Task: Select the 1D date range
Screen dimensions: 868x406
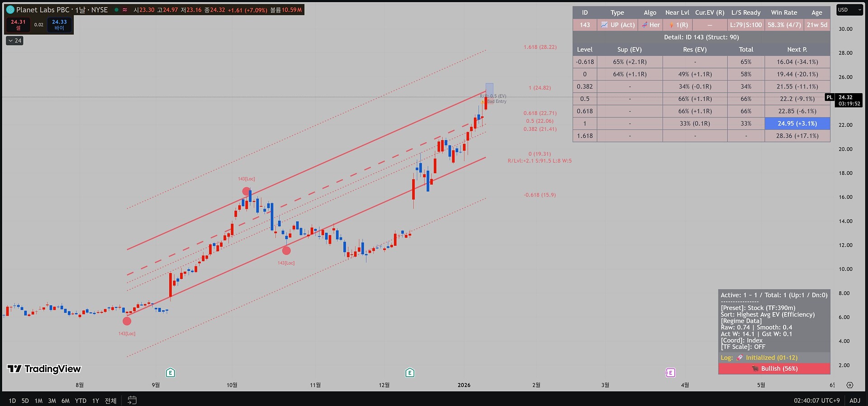Action: (x=12, y=401)
